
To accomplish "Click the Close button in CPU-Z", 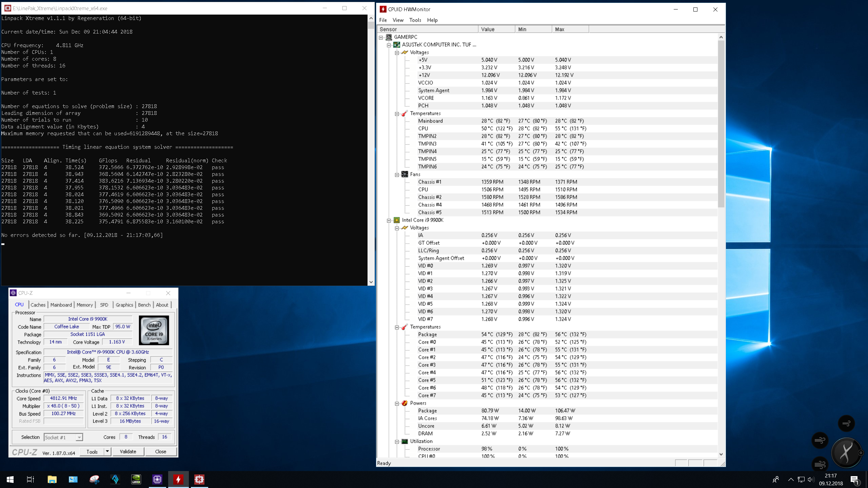I will pyautogui.click(x=160, y=451).
